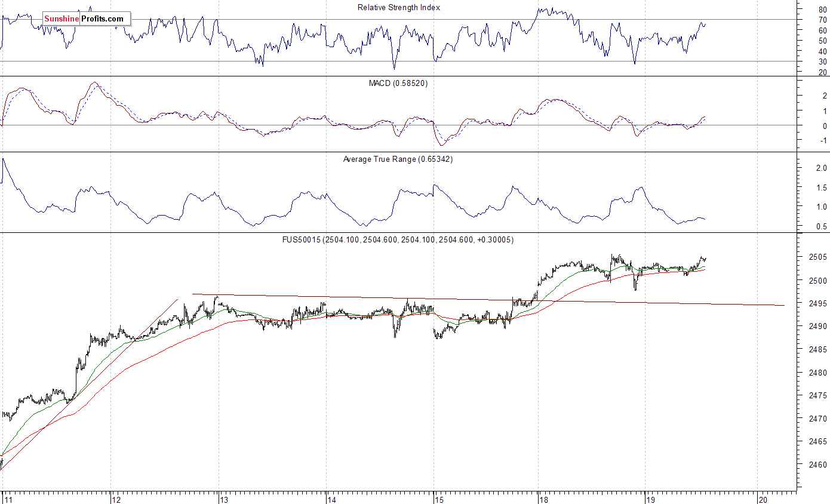Click the Average True Range (0.65342) title
830x504 pixels.
pyautogui.click(x=398, y=159)
